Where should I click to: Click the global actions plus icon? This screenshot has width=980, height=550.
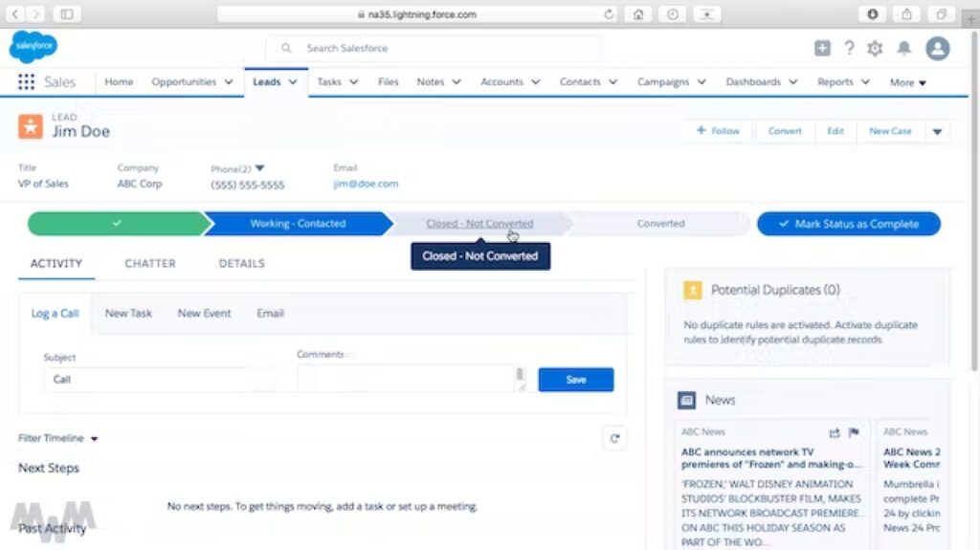coord(822,48)
